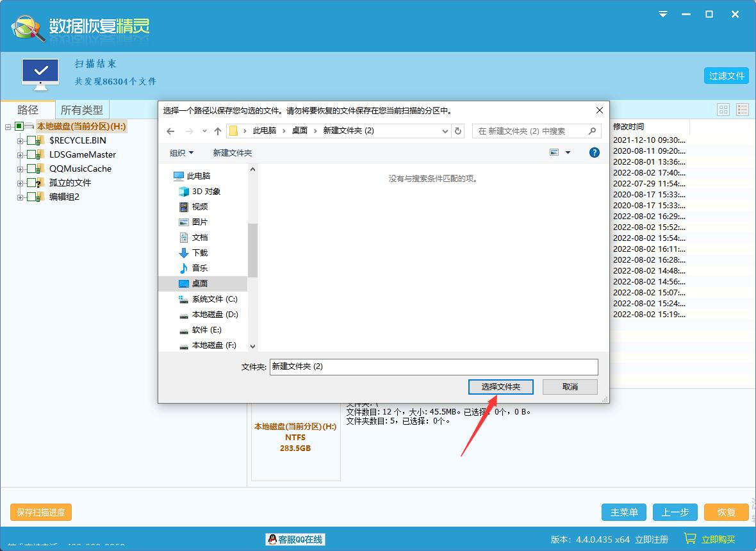
Task: Switch file list to detailed list view
Action: point(741,109)
